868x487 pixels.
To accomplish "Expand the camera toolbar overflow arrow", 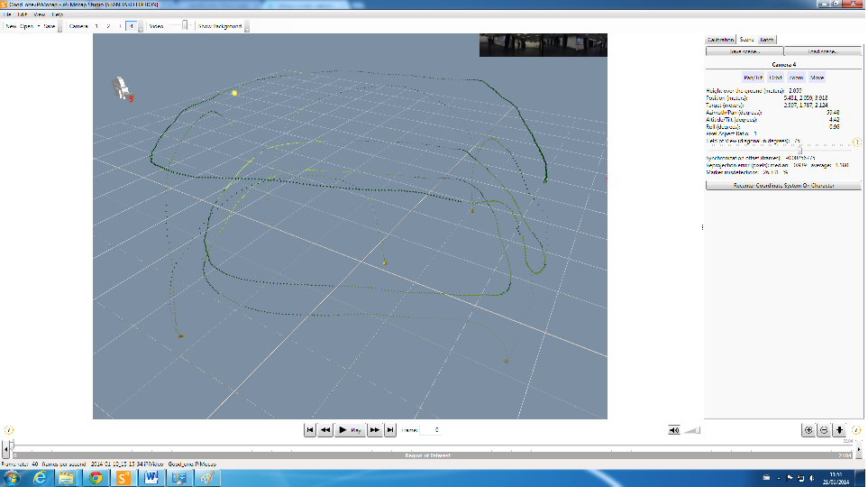I will click(141, 26).
